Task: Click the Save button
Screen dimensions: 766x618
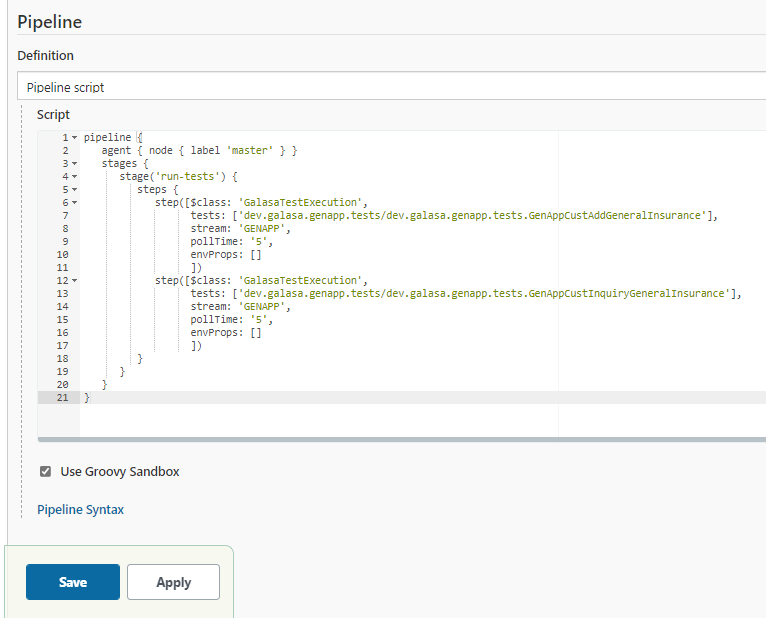Action: click(x=73, y=582)
